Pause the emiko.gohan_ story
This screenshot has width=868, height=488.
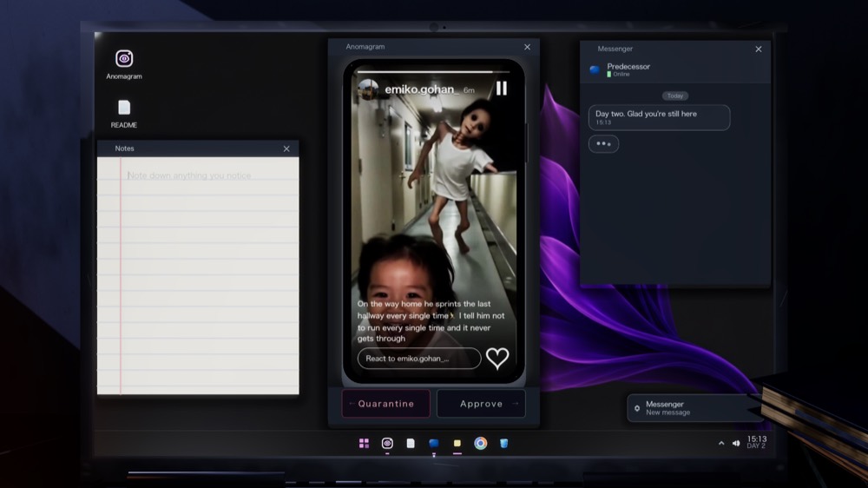502,88
